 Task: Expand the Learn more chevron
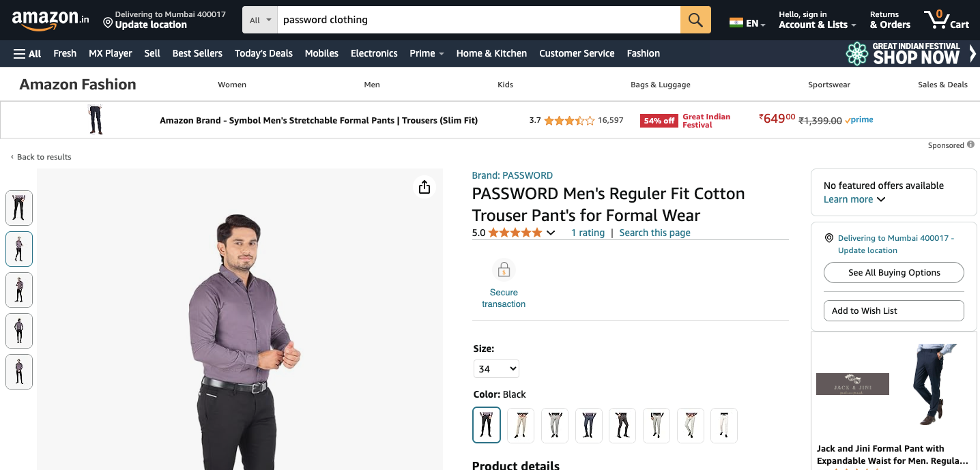click(881, 199)
